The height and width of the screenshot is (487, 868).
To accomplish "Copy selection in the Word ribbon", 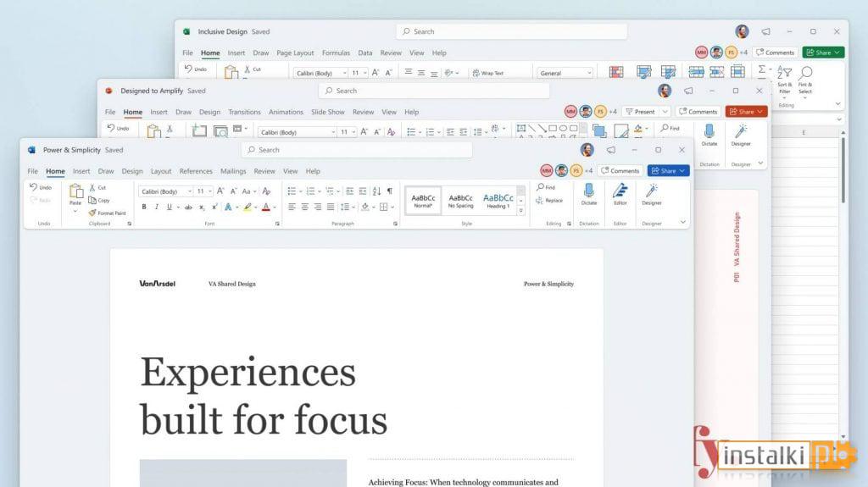I will pos(99,201).
